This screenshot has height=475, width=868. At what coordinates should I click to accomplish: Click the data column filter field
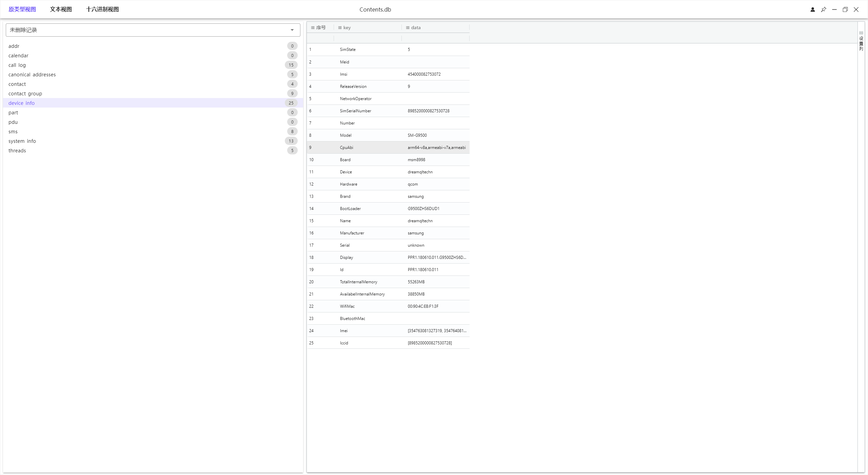coord(435,38)
